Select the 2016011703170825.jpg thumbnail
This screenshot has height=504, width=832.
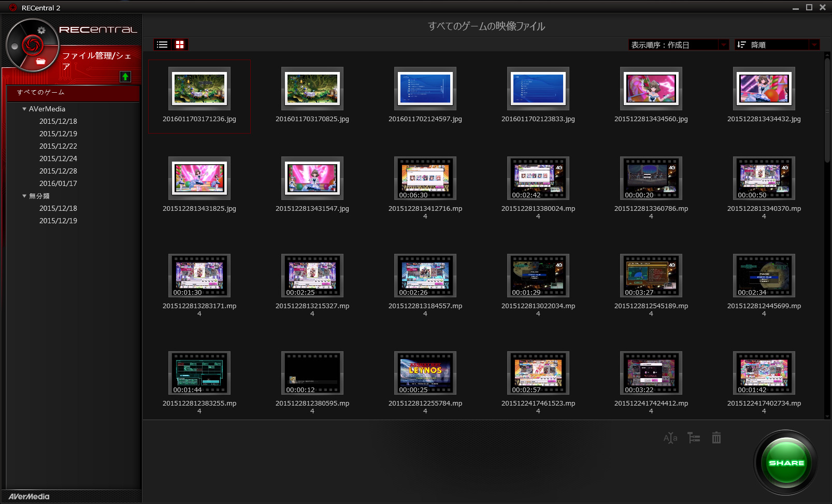coord(312,89)
